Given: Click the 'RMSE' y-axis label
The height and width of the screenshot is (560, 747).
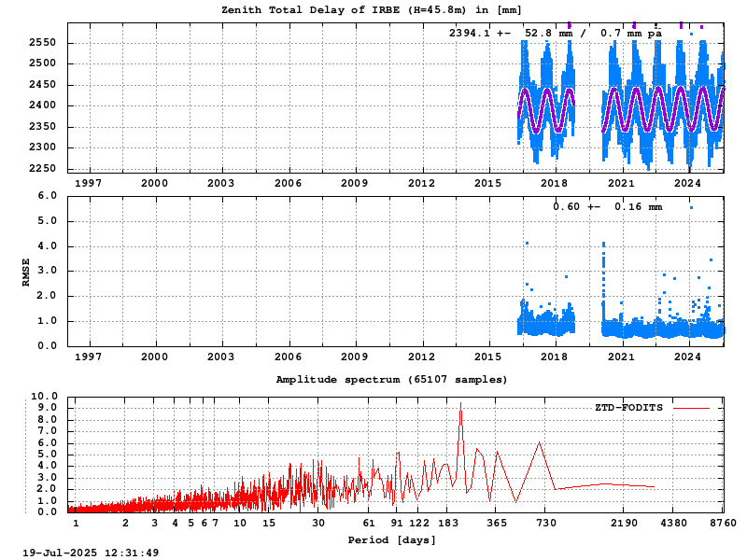Looking at the screenshot, I should (x=26, y=273).
